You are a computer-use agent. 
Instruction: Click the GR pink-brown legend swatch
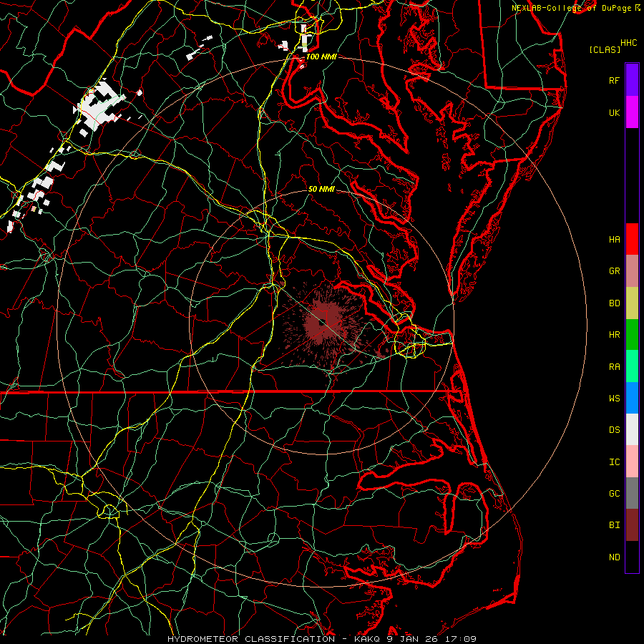[632, 270]
